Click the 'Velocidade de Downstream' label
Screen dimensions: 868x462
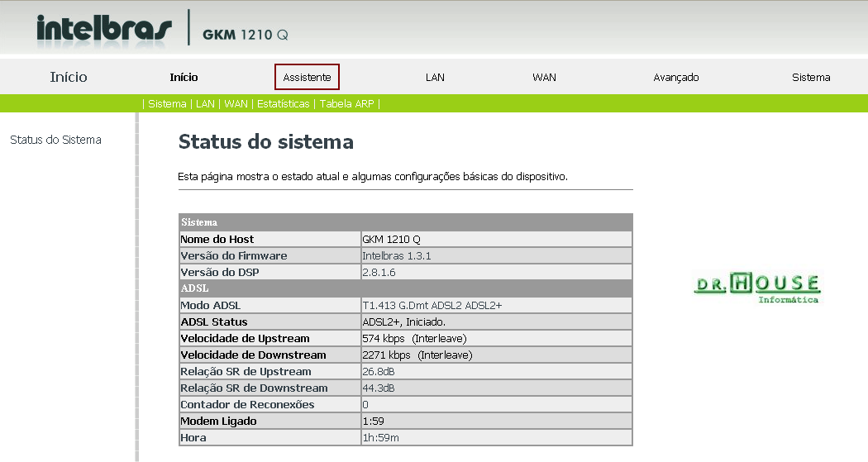253,355
